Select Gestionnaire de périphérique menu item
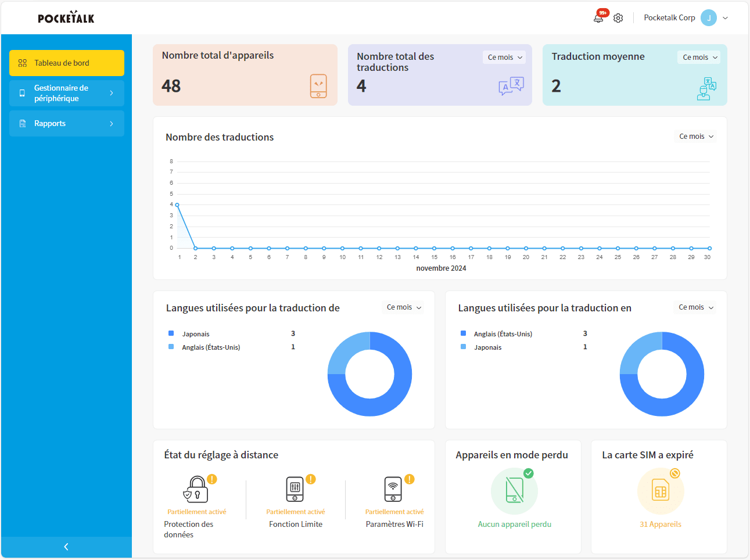This screenshot has height=560, width=750. [67, 93]
